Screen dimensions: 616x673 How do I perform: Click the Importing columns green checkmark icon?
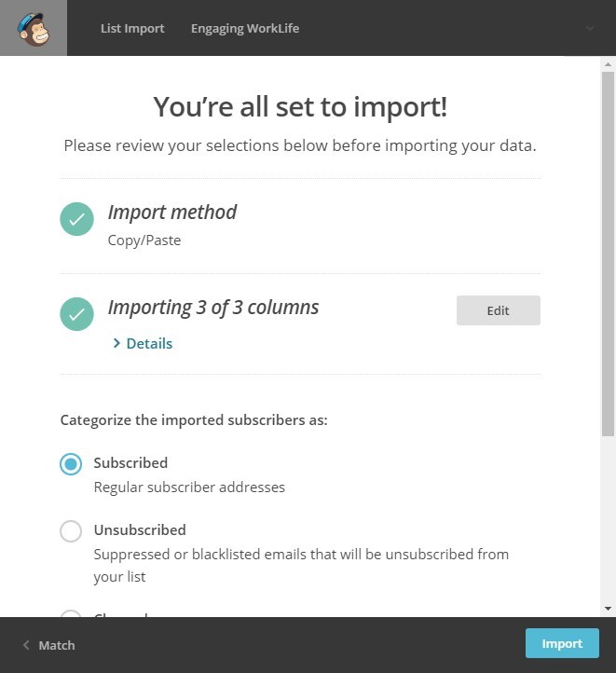click(76, 314)
